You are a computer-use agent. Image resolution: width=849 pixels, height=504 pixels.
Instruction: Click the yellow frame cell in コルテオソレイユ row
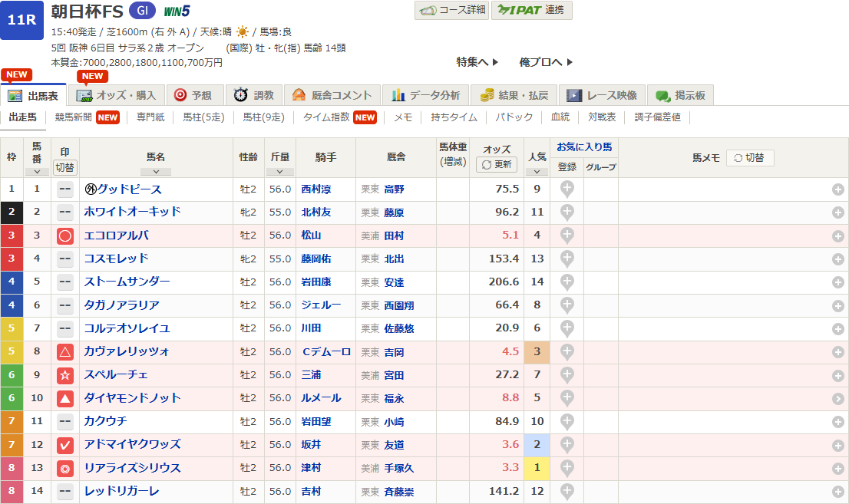12,328
